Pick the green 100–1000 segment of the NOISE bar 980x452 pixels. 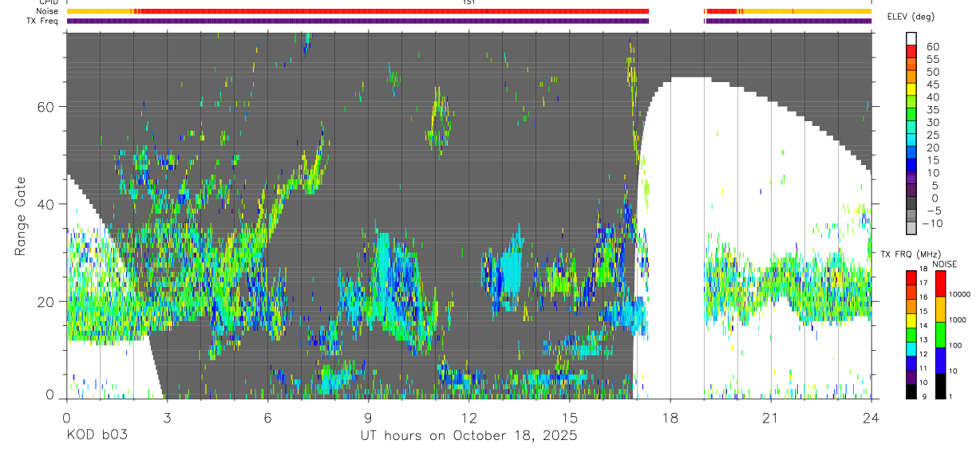point(940,335)
